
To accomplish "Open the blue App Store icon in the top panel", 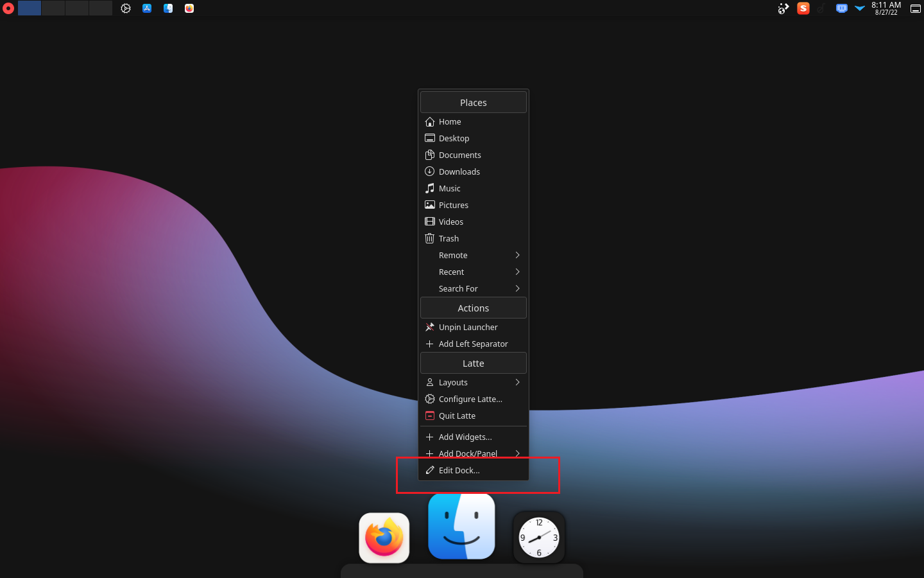I will (x=147, y=8).
